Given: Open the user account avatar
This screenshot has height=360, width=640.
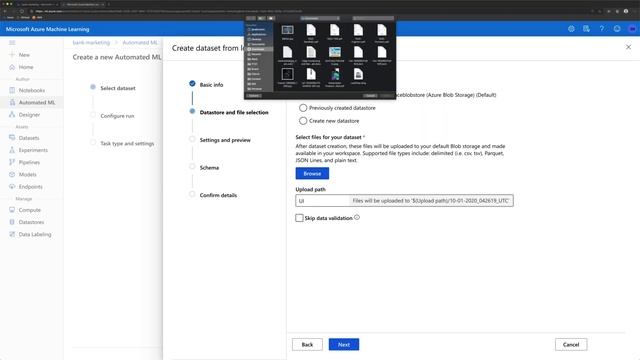Looking at the screenshot, I should coord(632,29).
